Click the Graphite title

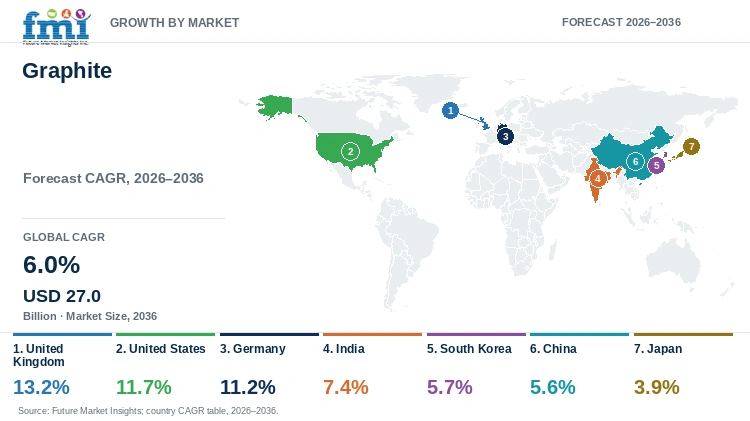(67, 71)
